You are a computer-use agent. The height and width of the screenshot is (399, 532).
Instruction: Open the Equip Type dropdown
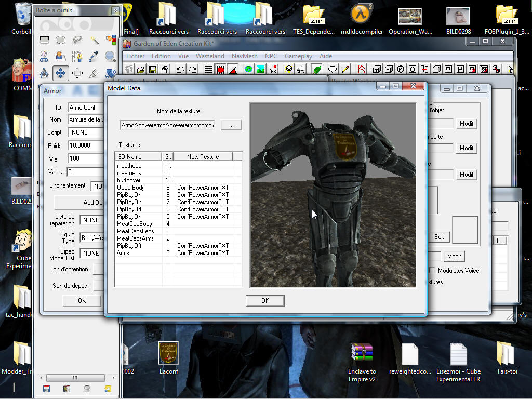pos(91,238)
